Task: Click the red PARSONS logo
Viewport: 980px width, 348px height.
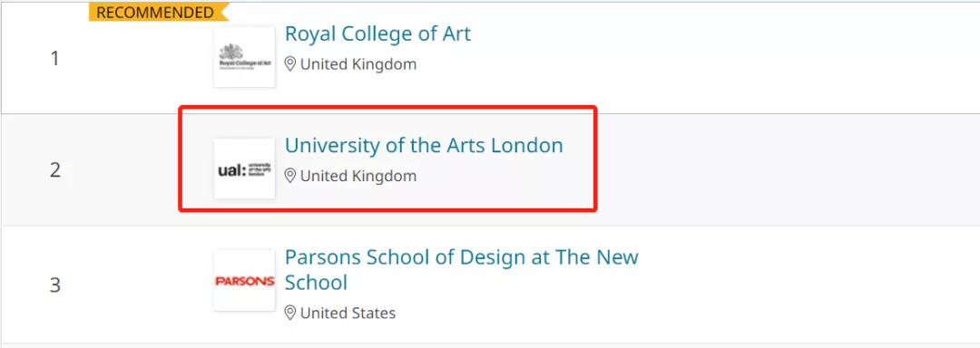Action: coord(244,281)
